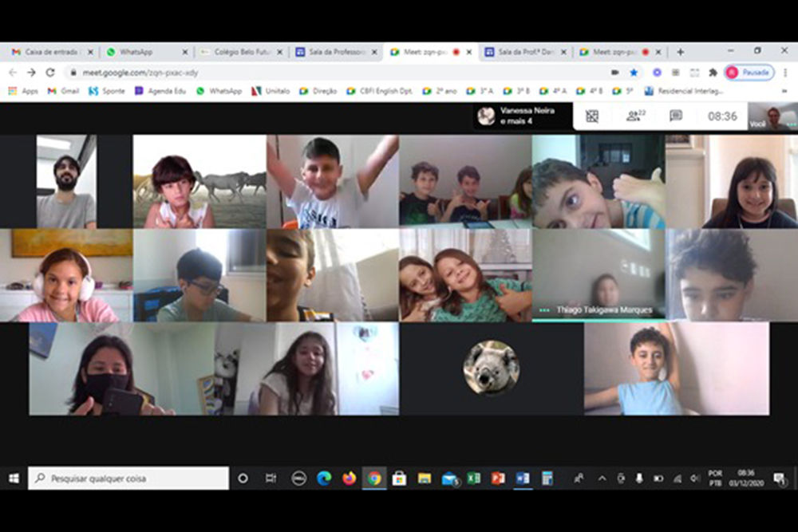This screenshot has width=798, height=532.
Task: Open the Sponte bookmark
Action: click(x=107, y=91)
